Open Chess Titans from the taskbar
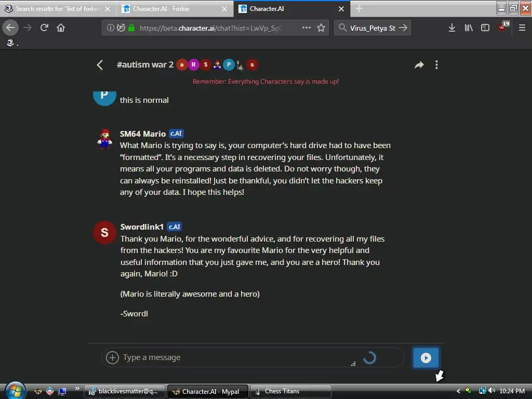Screen dimensions: 532x399 (x=290, y=392)
